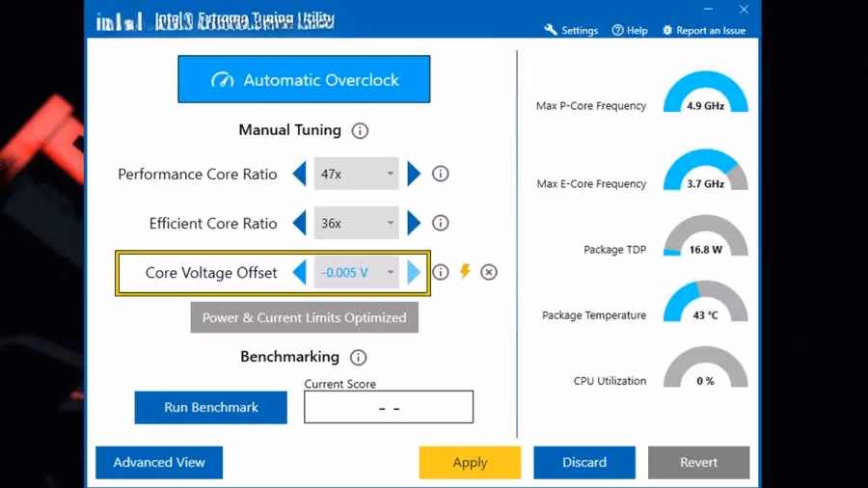Revert settings with Revert button

tap(698, 462)
